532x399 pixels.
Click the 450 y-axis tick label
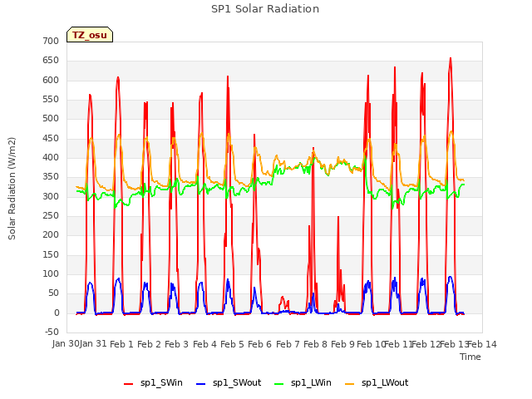pyautogui.click(x=51, y=139)
